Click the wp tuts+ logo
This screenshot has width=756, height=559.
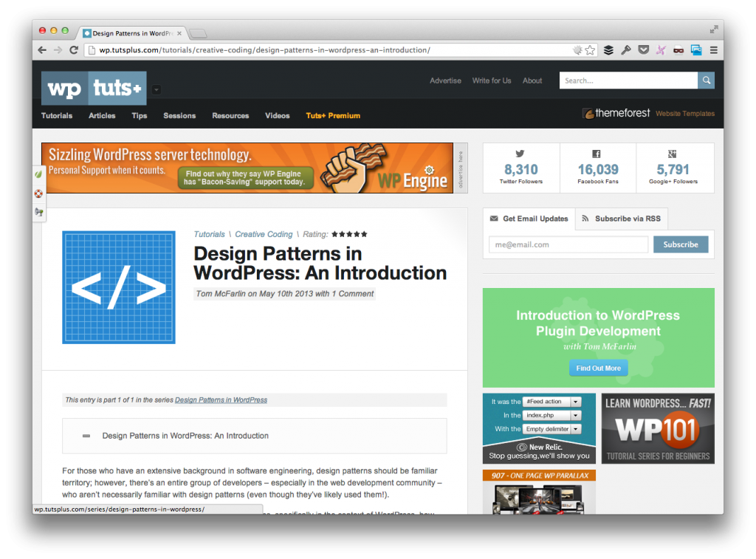click(x=94, y=89)
